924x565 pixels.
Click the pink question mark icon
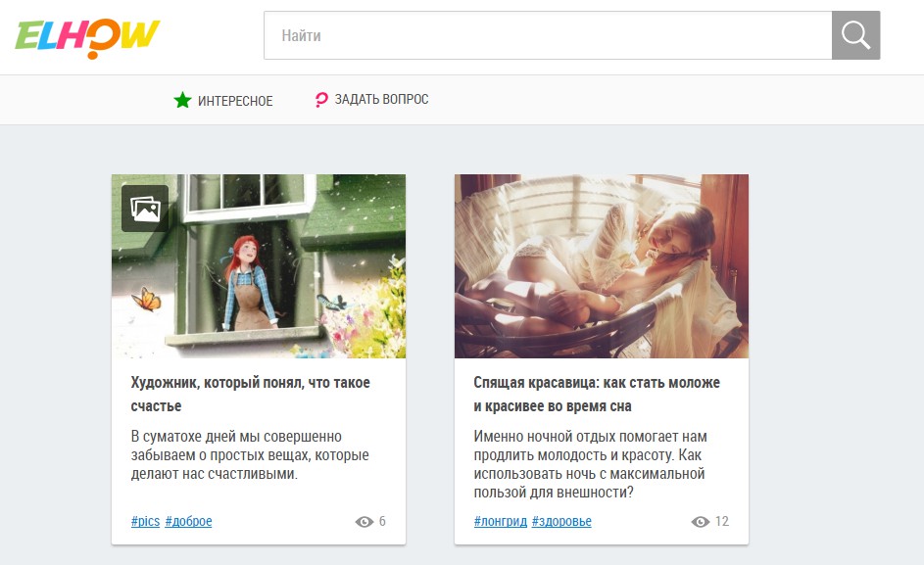coord(320,100)
